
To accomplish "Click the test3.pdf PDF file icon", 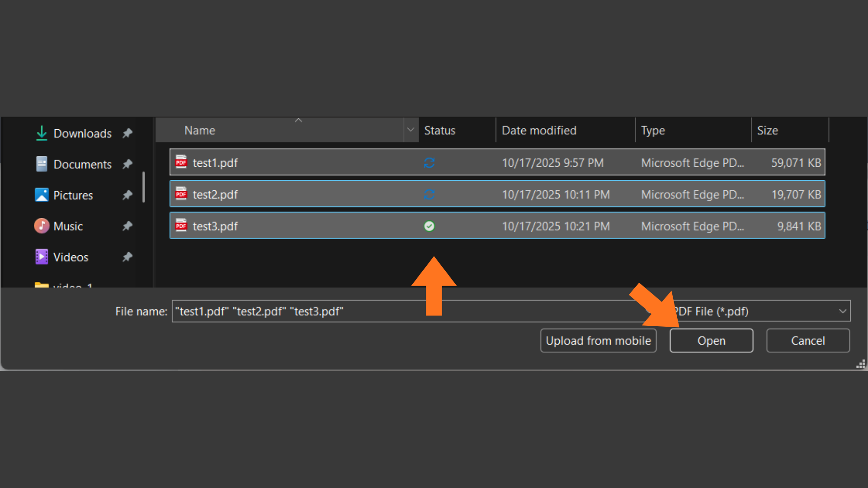I will (x=181, y=225).
